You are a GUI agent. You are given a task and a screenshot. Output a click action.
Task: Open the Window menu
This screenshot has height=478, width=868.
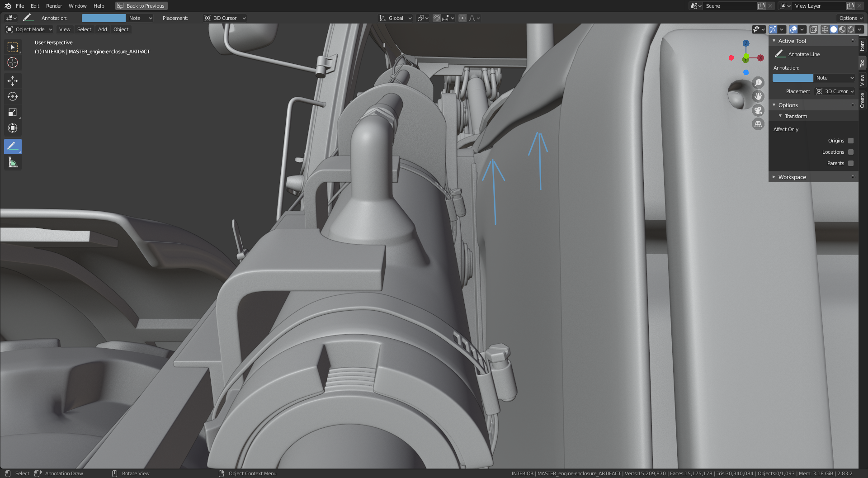[x=77, y=6]
